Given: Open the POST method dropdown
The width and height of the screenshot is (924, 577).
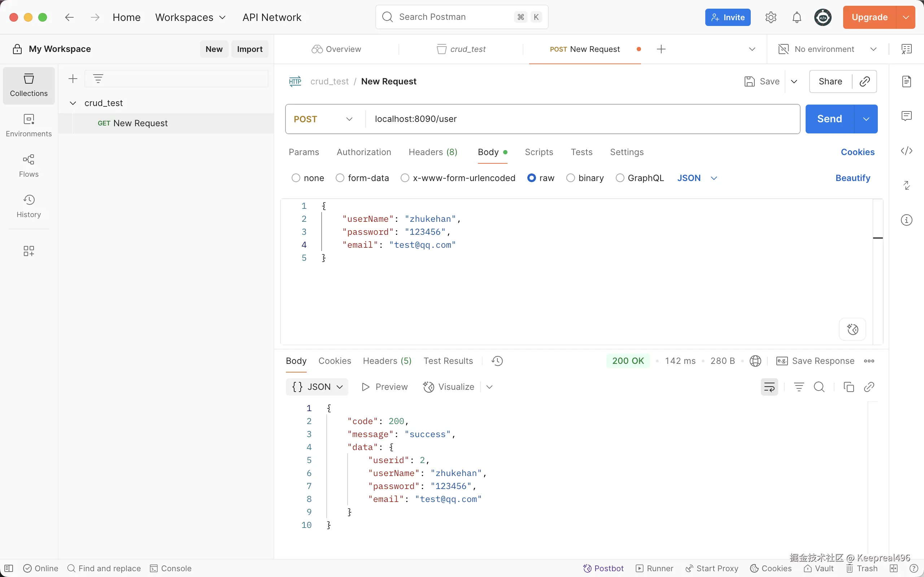Looking at the screenshot, I should 323,119.
